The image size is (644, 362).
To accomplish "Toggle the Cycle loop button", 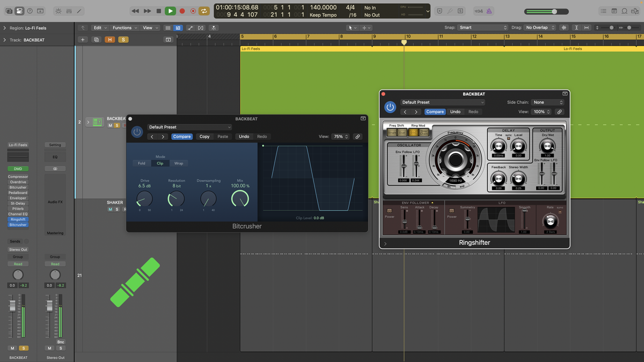I will pos(204,11).
